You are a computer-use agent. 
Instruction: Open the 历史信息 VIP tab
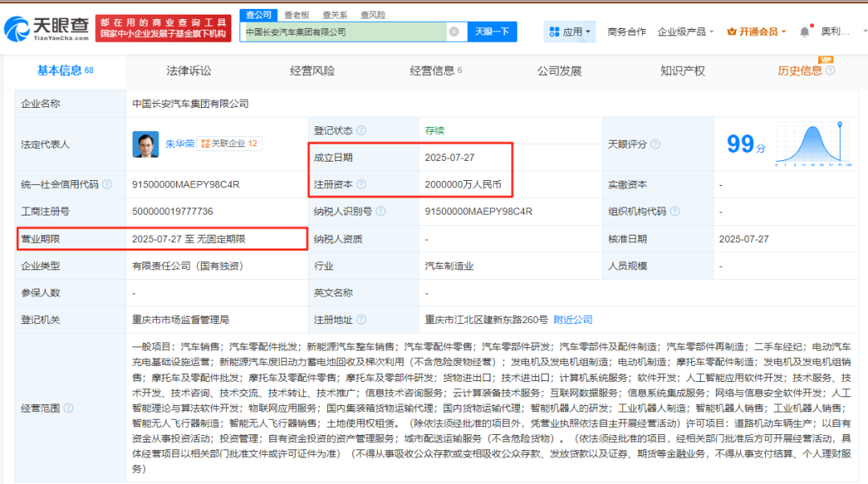click(x=800, y=71)
